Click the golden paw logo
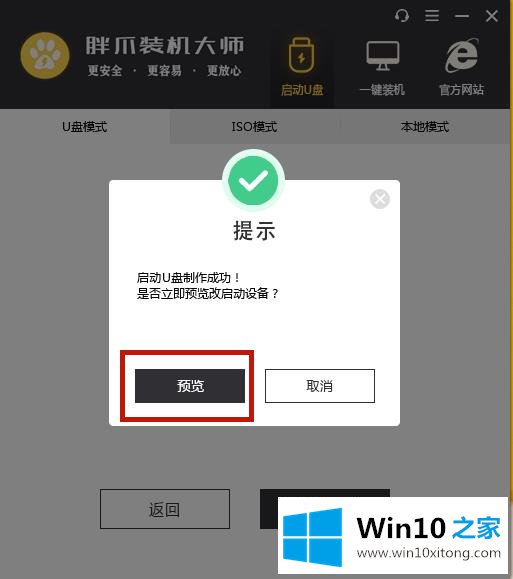The height and width of the screenshot is (579, 513). click(x=45, y=55)
